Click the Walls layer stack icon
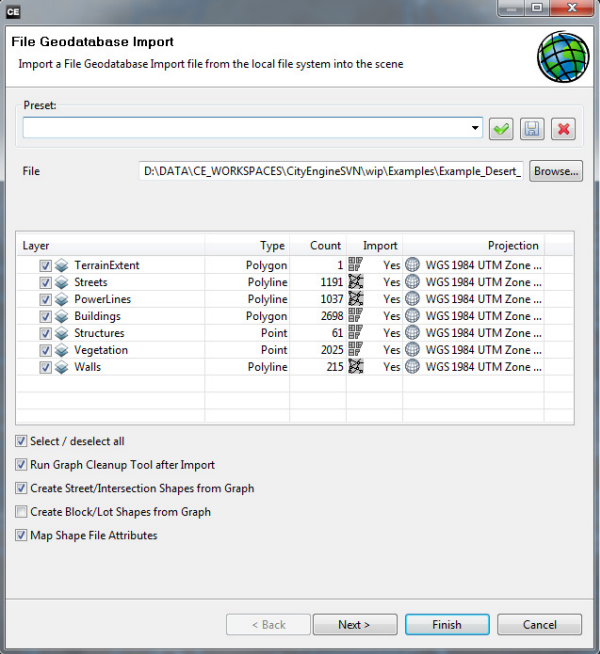This screenshot has height=654, width=600. coord(61,367)
